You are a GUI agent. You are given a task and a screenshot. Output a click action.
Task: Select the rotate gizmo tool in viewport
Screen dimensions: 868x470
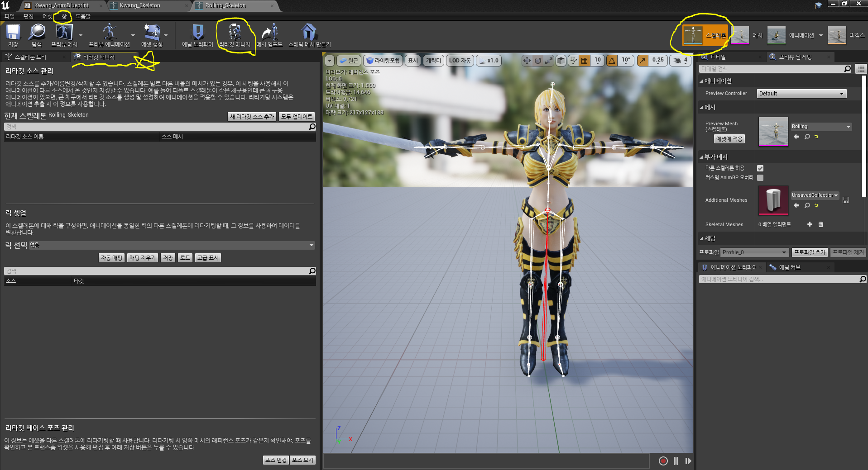point(538,61)
